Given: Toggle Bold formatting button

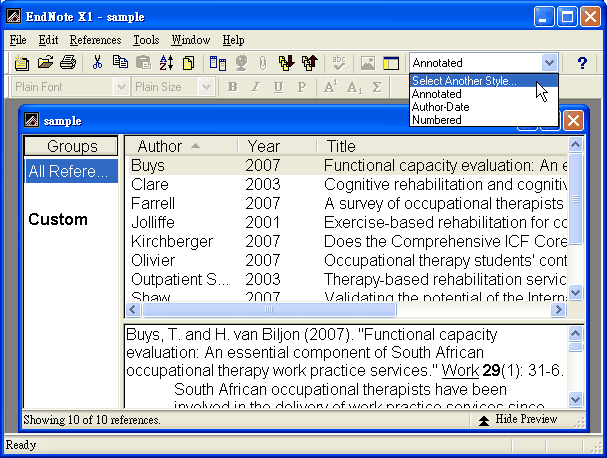Looking at the screenshot, I should tap(232, 87).
